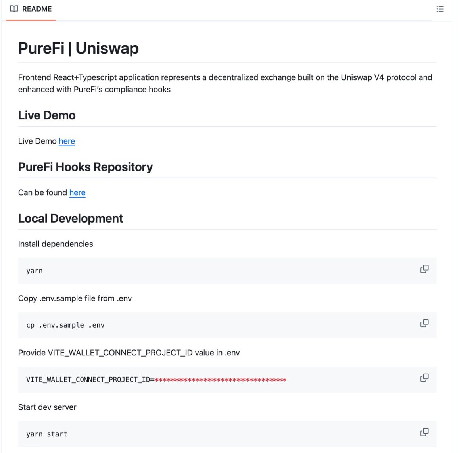Open the Live Demo 'here' link
The height and width of the screenshot is (453, 476).
click(67, 141)
